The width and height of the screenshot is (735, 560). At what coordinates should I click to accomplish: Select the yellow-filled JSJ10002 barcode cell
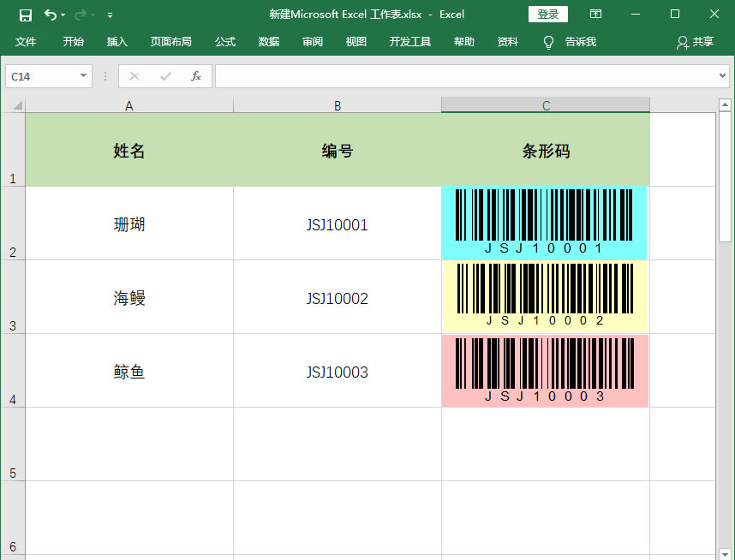click(x=545, y=296)
